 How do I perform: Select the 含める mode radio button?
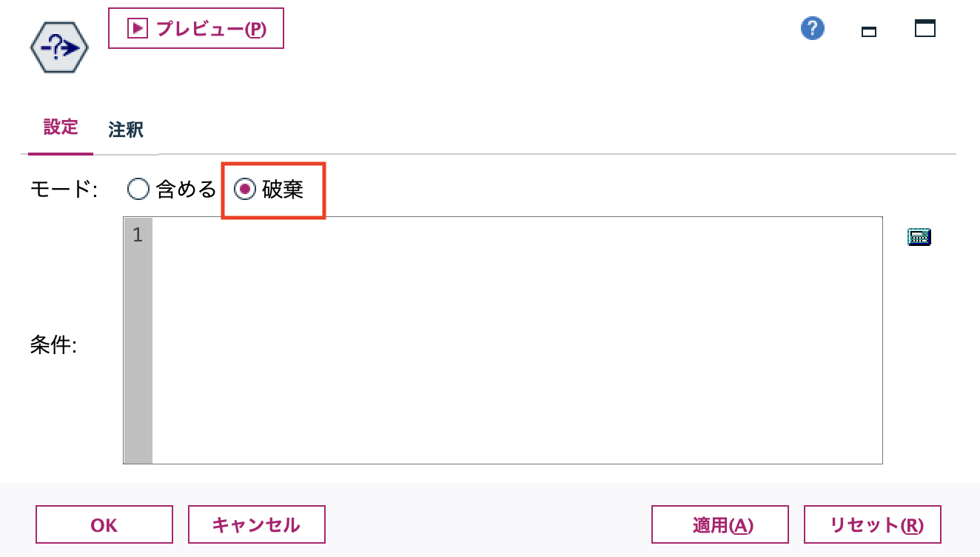(138, 189)
